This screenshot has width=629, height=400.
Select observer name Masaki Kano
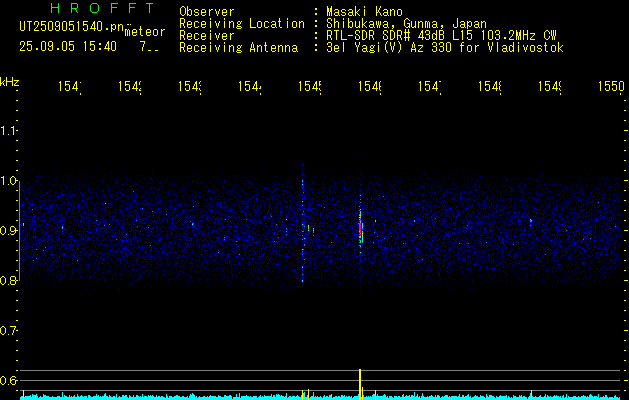coord(364,12)
